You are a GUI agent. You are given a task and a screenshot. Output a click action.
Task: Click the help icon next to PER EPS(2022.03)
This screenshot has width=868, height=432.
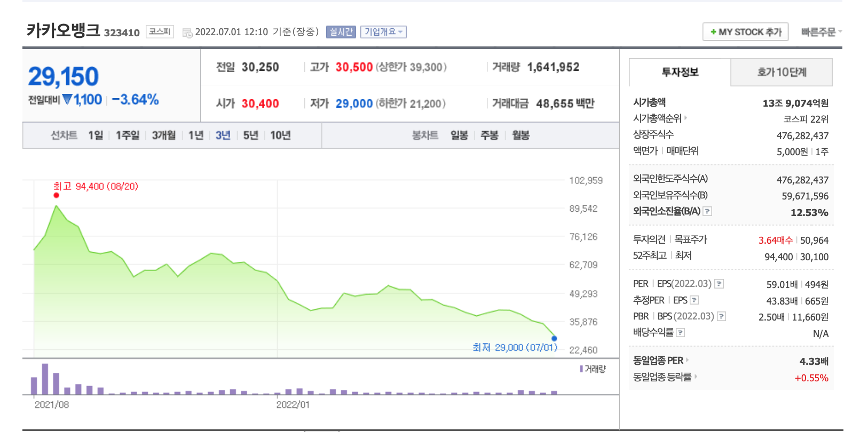tap(719, 284)
